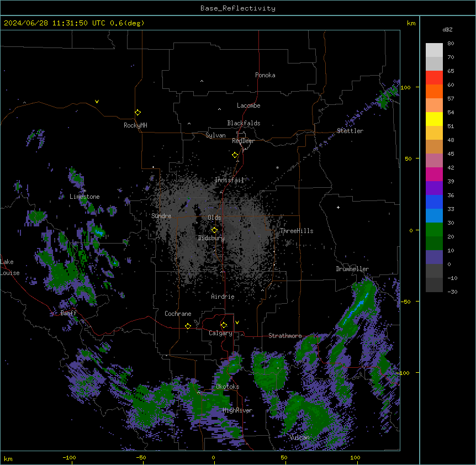
Task: Select the Vulcan label
Action: point(300,437)
